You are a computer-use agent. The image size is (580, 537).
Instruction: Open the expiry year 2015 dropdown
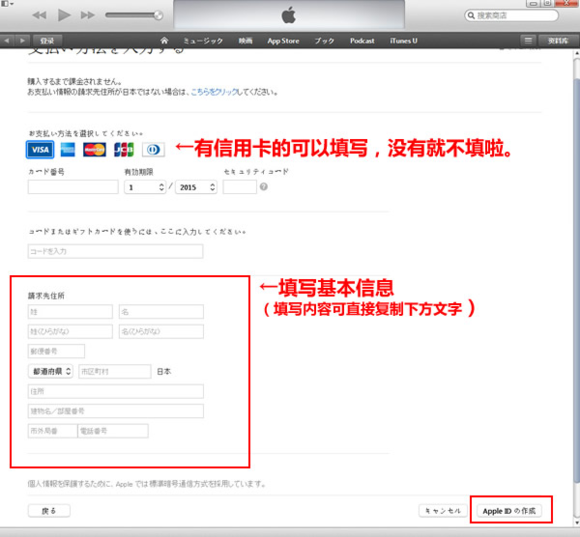196,187
